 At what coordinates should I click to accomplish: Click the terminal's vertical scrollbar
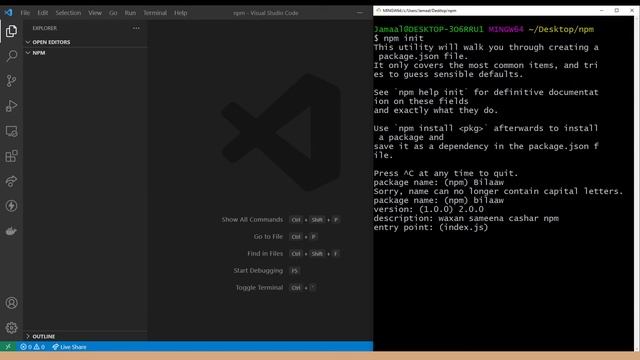point(636,184)
